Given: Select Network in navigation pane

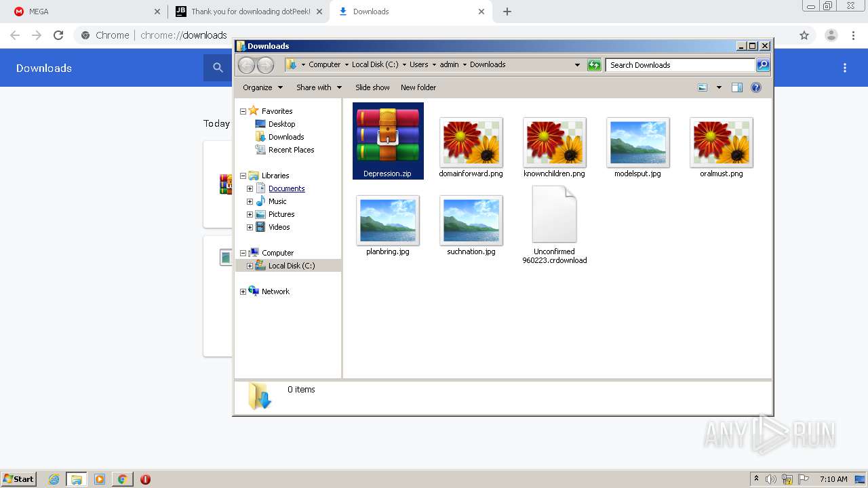Looking at the screenshot, I should click(x=275, y=291).
